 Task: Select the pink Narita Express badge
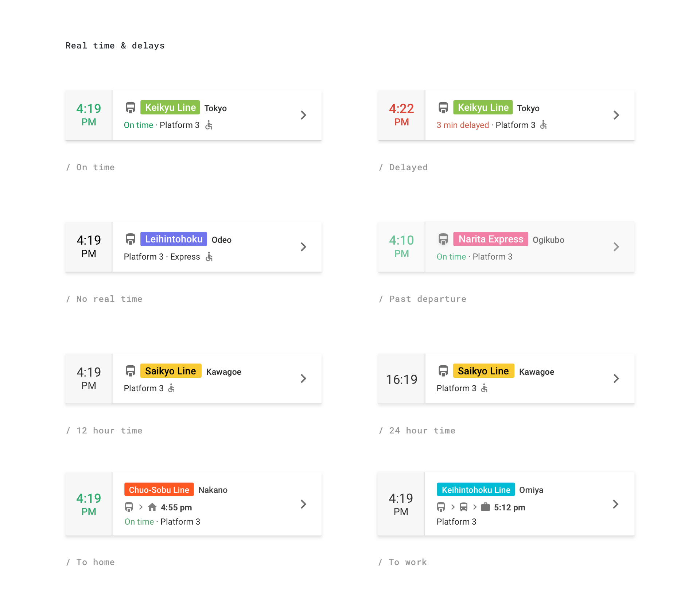[491, 239]
